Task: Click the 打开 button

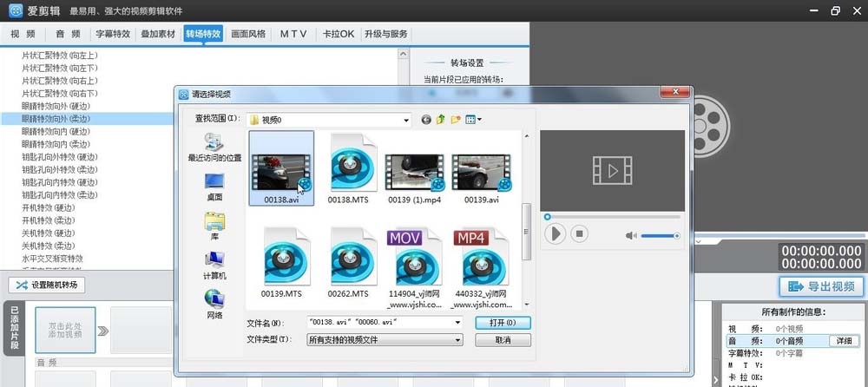Action: pos(503,322)
